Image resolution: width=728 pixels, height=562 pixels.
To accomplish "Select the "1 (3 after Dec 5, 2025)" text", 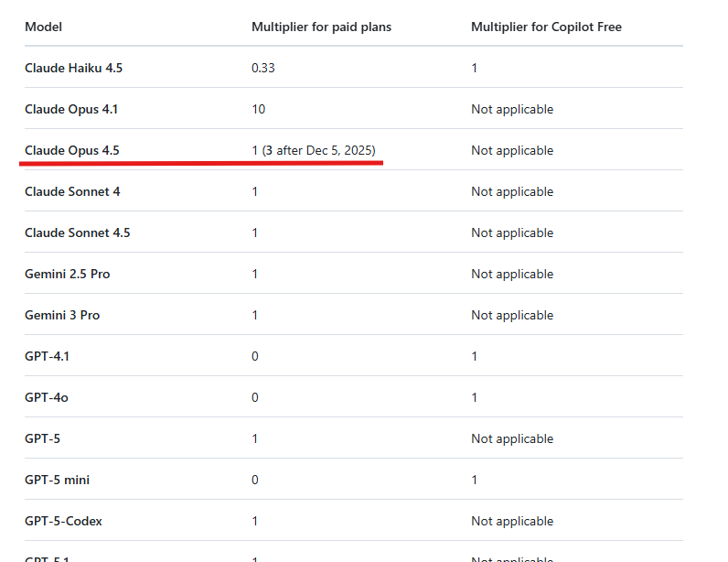I will pyautogui.click(x=314, y=150).
